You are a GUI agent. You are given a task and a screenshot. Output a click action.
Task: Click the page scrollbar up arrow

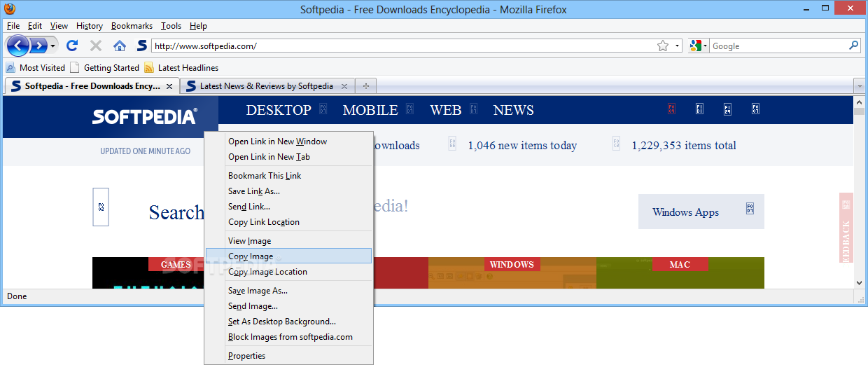click(x=860, y=102)
